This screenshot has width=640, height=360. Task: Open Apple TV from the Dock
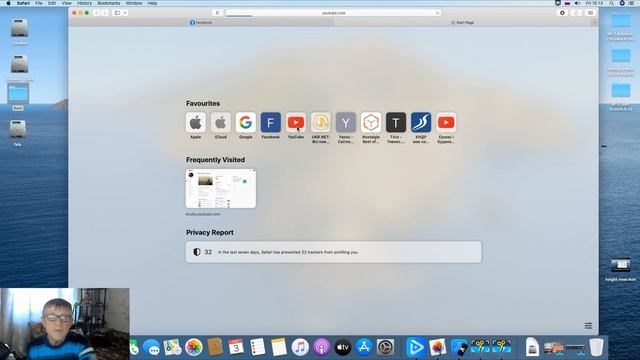[342, 347]
